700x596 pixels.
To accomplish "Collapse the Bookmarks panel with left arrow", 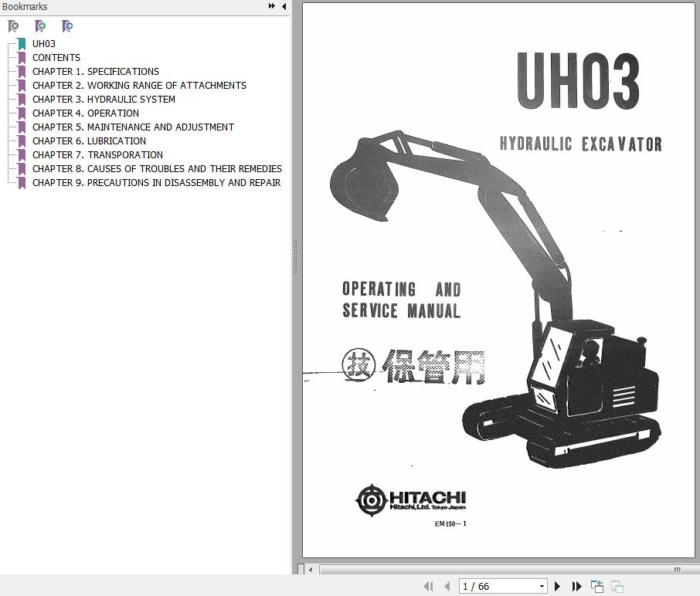I will (284, 6).
